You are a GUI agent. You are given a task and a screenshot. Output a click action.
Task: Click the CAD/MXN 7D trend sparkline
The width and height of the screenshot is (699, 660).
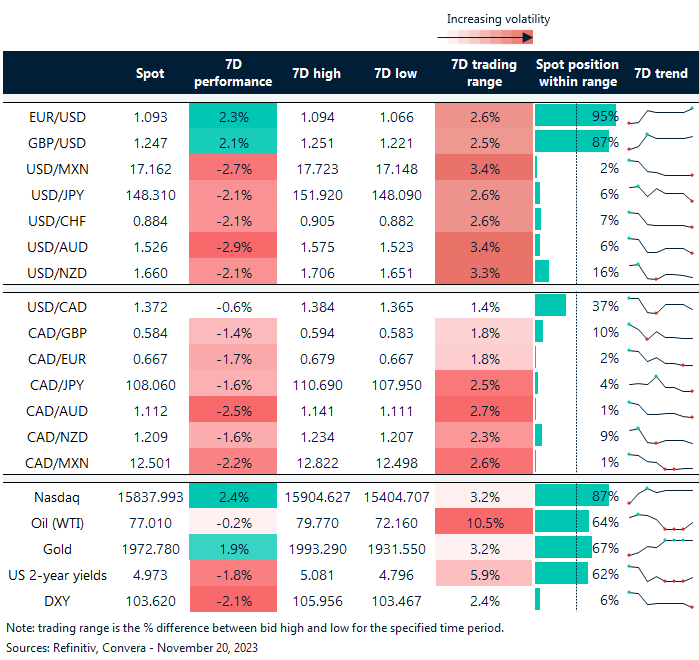pos(660,461)
